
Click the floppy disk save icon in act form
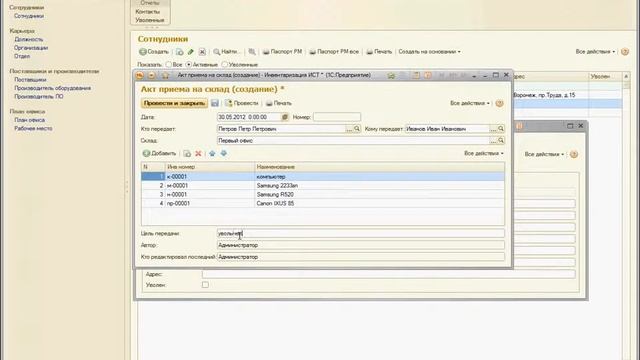tap(215, 103)
